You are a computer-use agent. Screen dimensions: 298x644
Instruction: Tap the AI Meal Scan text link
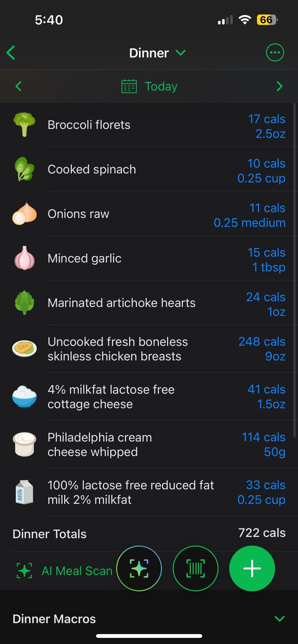(77, 571)
